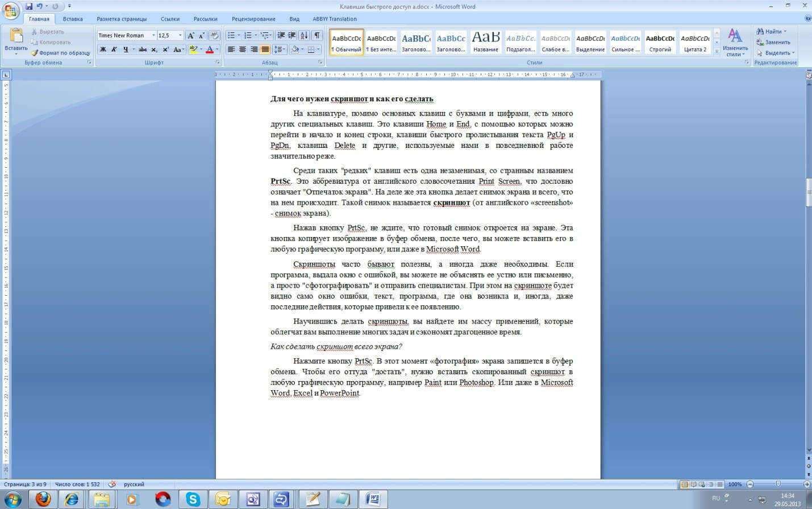Viewport: 812px width, 509px height.
Task: Apply strikethrough formatting
Action: click(143, 49)
